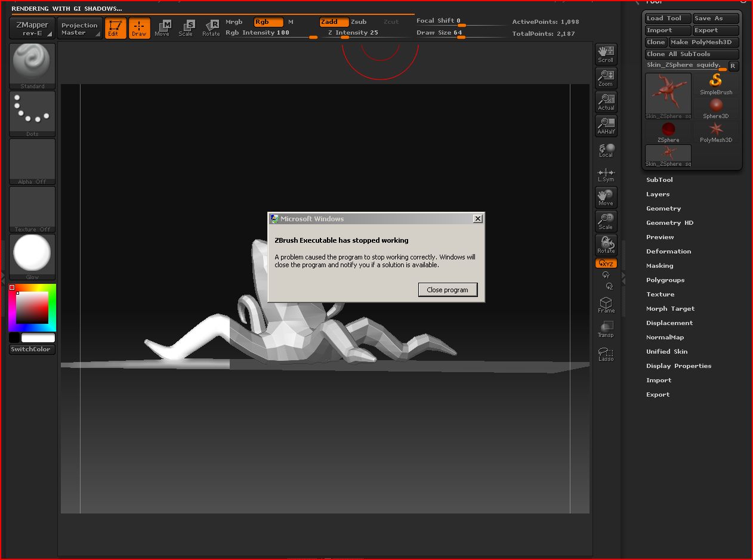Click the Rgb Intensity slider
Image resolution: width=753 pixels, height=560 pixels.
(x=271, y=33)
